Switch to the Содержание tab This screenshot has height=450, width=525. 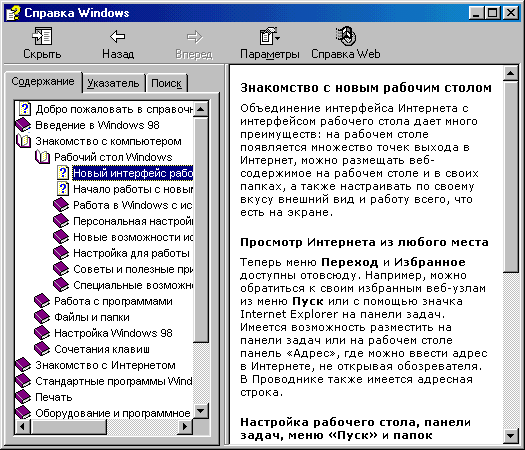[43, 81]
